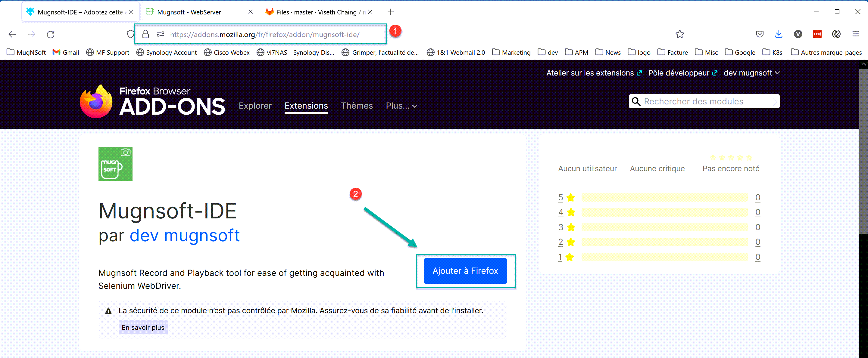Expand the logo bookmark folder

coord(639,52)
